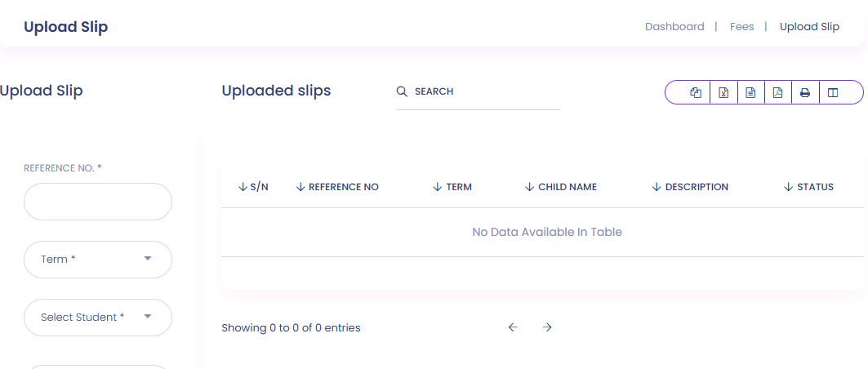Open the Dashboard breadcrumb link
The image size is (868, 369).
(x=674, y=26)
